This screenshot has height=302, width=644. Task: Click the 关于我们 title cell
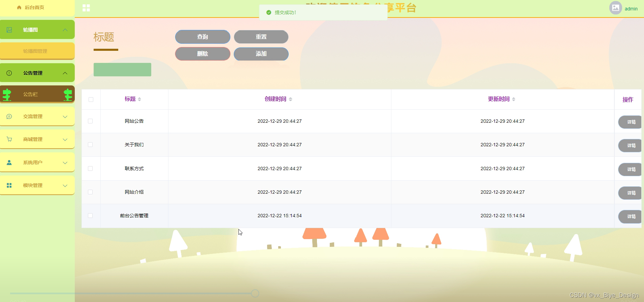pos(134,145)
